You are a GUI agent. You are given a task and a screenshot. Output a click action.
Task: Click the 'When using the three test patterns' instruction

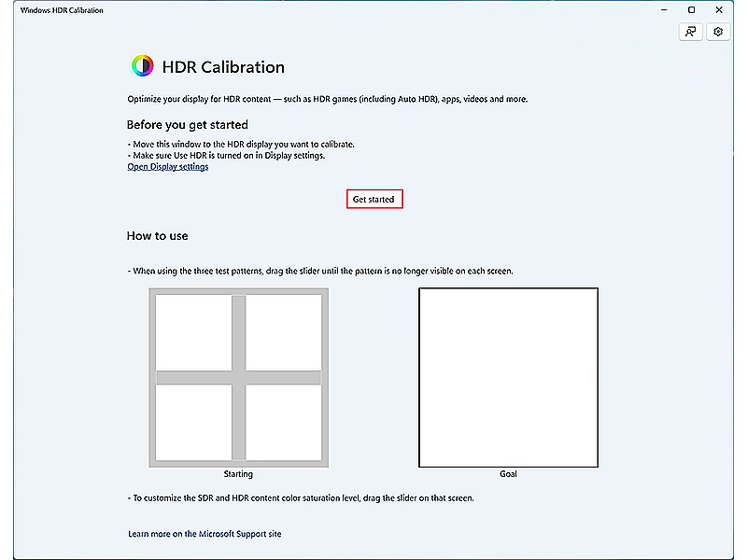[x=320, y=271]
